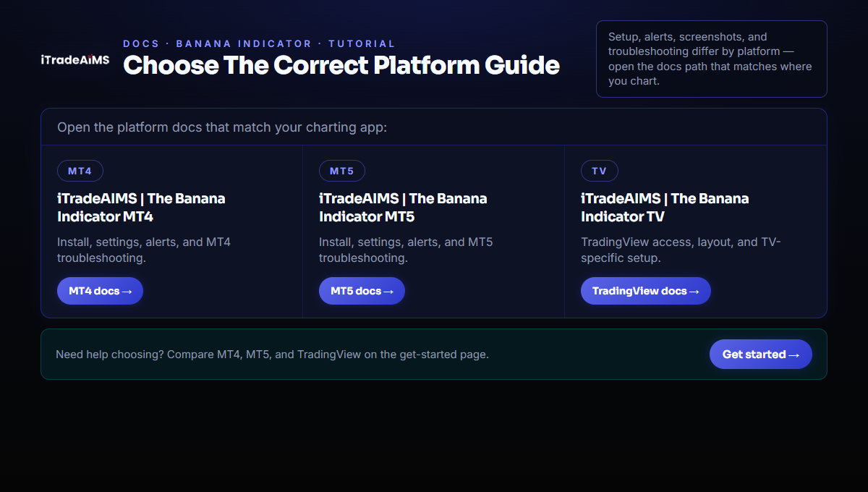The image size is (868, 492).
Task: Click the 'Need help choosing?' text
Action: pyautogui.click(x=272, y=355)
